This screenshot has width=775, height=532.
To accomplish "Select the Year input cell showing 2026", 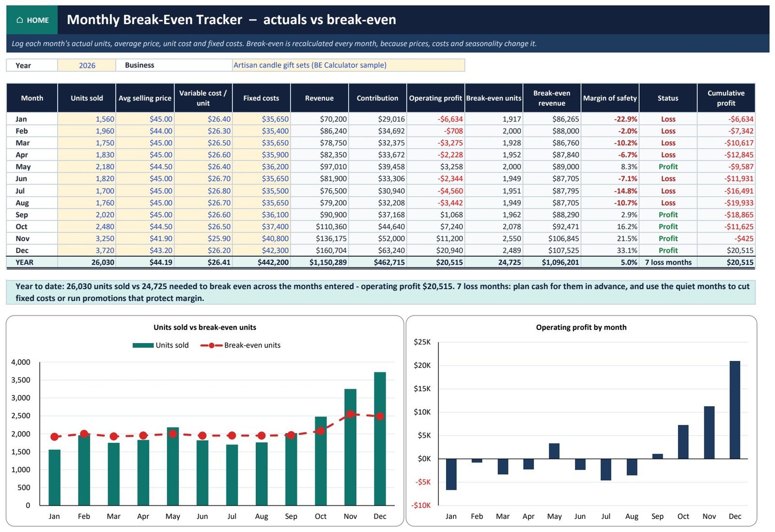I will [87, 65].
